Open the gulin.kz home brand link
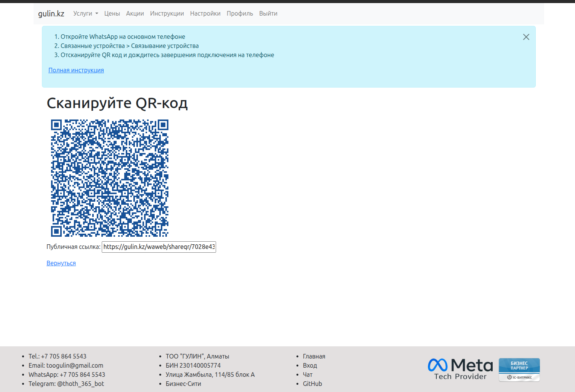 tap(51, 14)
